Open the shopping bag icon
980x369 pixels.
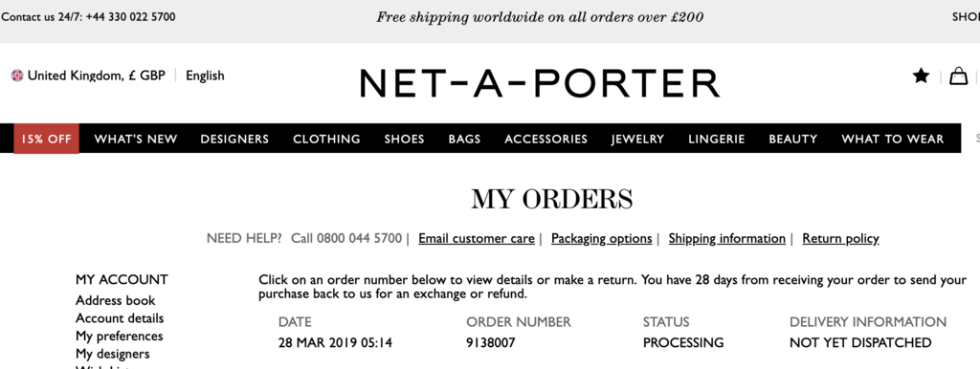pos(958,76)
